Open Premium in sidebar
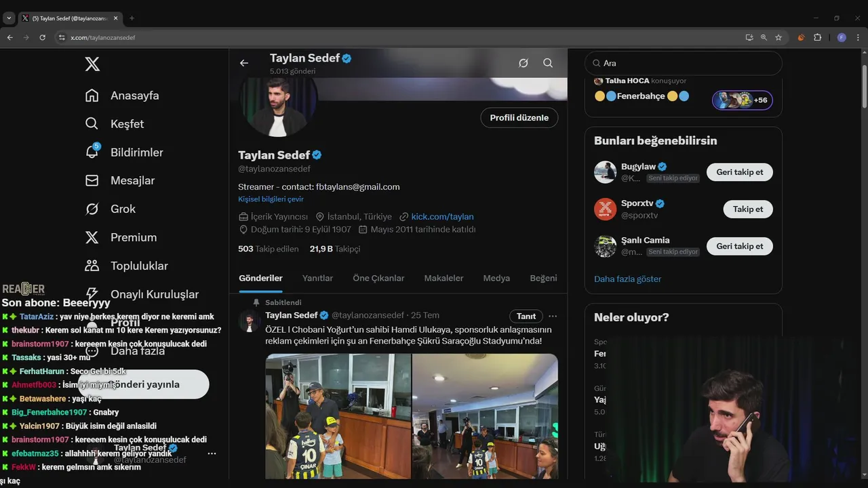 [x=121, y=238]
